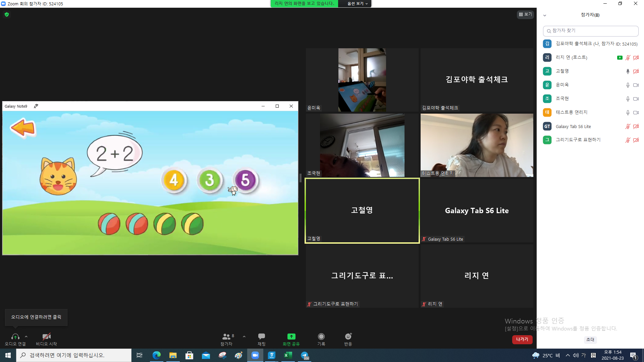This screenshot has height=362, width=644.
Task: Open the Windows Start menu
Action: [x=8, y=355]
